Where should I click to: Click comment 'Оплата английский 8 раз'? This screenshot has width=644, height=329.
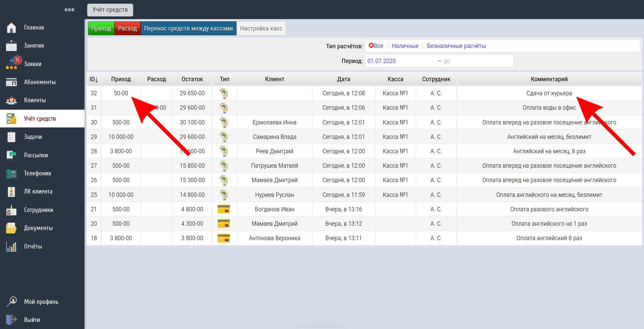(549, 238)
